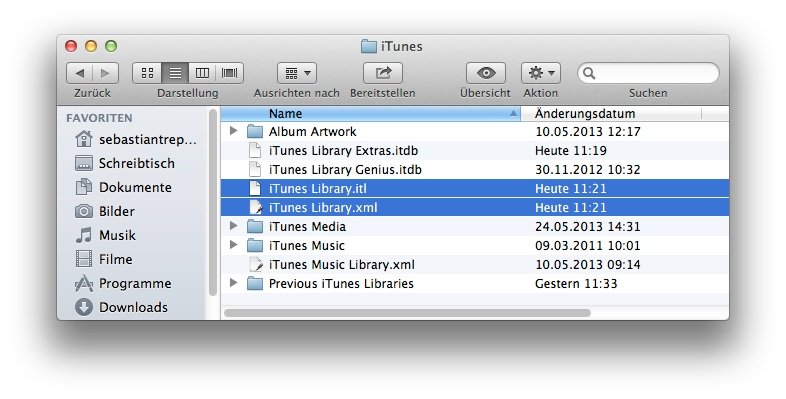
Task: Open Programme in sidebar
Action: (123, 283)
